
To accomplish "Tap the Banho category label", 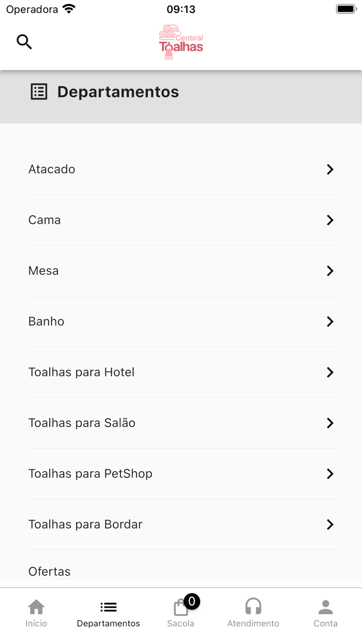I will click(47, 321).
